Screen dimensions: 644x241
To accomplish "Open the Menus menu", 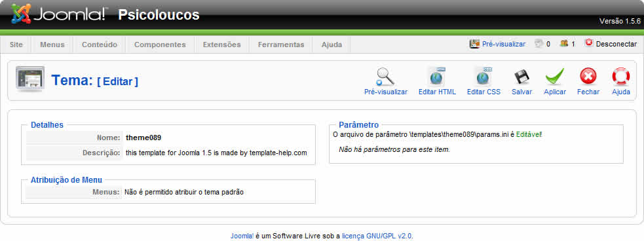I will [52, 45].
